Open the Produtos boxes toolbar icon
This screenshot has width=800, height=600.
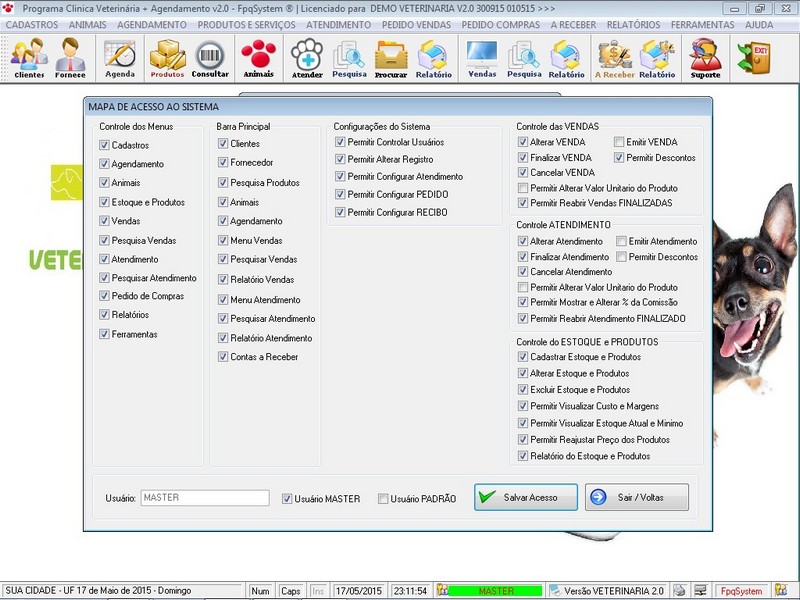(x=167, y=58)
